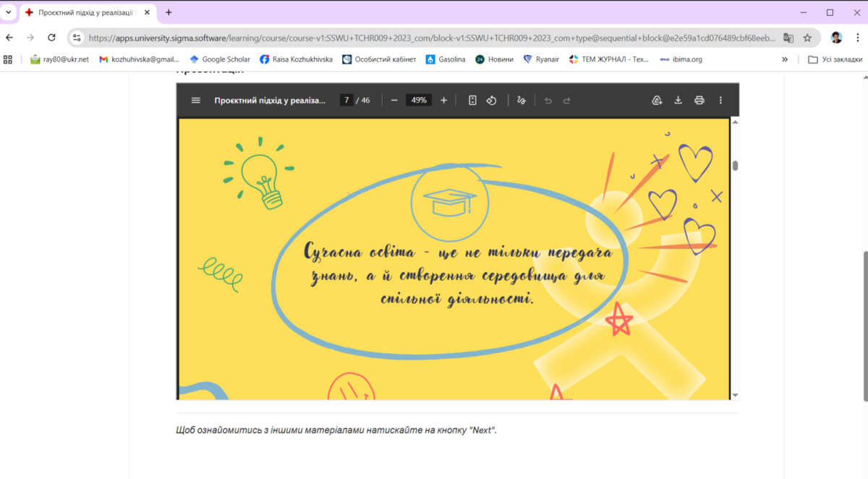Bookmark this page with star icon
Screen dimensions: 868x479
[807, 38]
